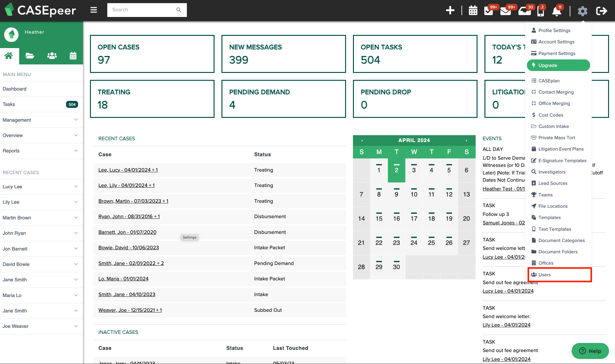
Task: Open the Lee, Lucy - 04/01/2024 case link
Action: click(128, 170)
